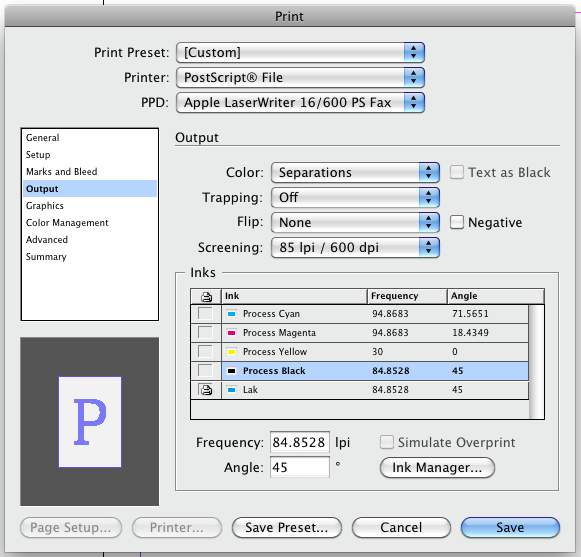The height and width of the screenshot is (557, 581).
Task: Open the Print Preset dropdown
Action: click(x=300, y=53)
